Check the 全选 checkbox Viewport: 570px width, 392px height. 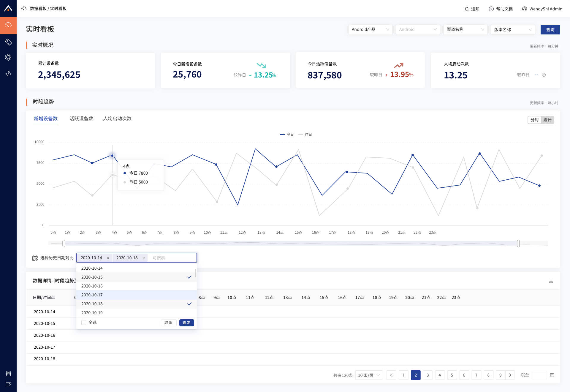pos(84,323)
